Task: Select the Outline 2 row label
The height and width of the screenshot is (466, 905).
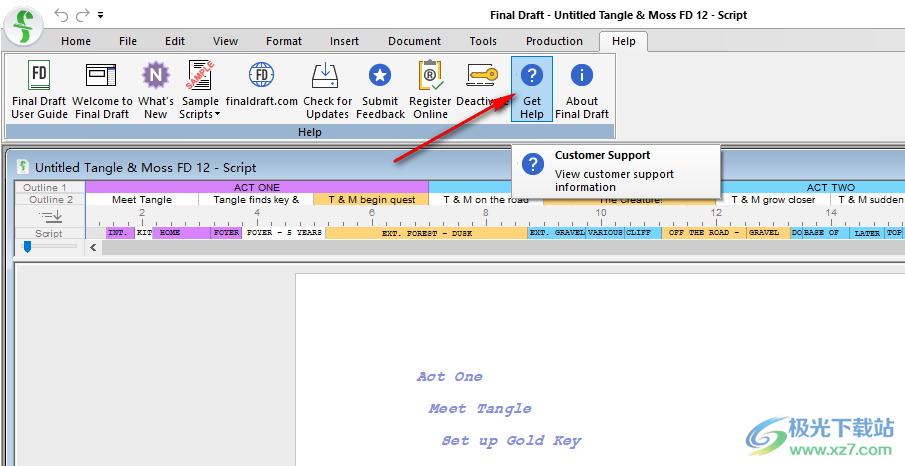Action: click(x=51, y=199)
